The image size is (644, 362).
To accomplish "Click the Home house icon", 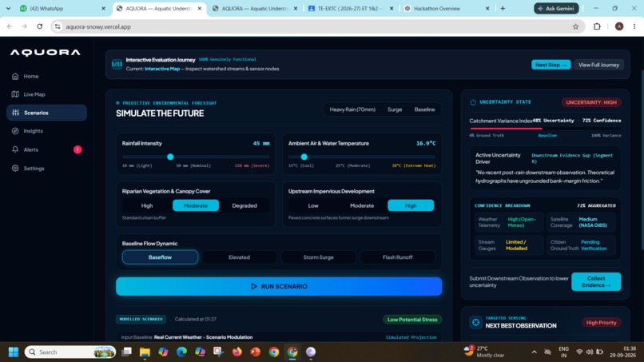I will [x=15, y=77].
